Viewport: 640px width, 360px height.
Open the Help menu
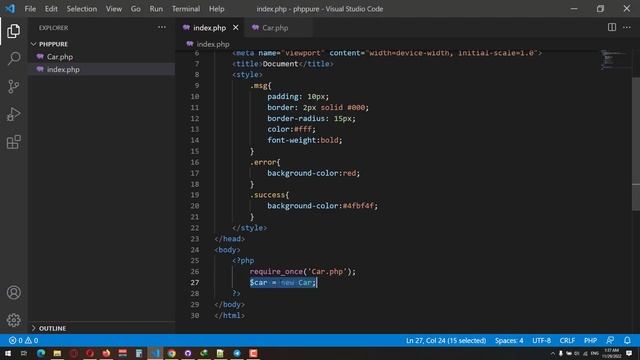(217, 9)
